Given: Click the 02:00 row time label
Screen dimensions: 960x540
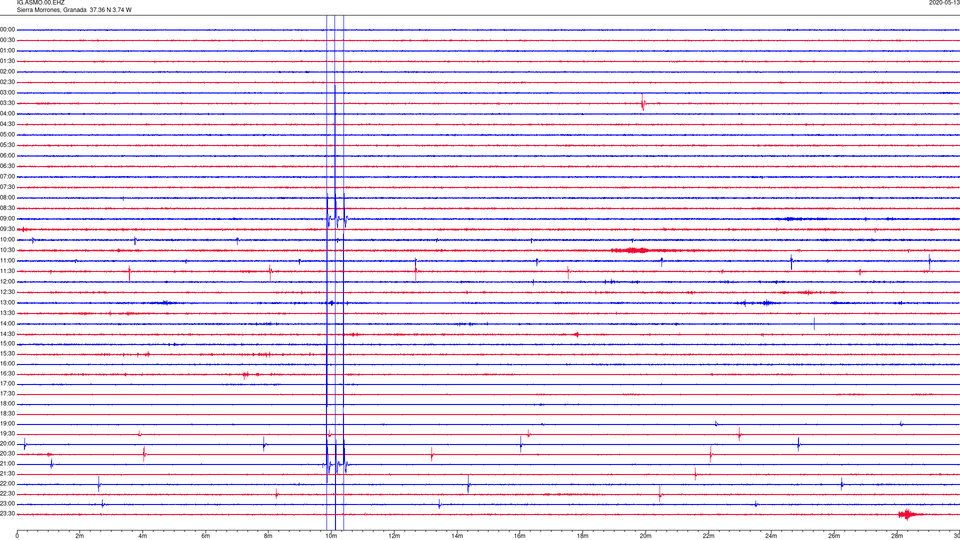Looking at the screenshot, I should [7, 72].
